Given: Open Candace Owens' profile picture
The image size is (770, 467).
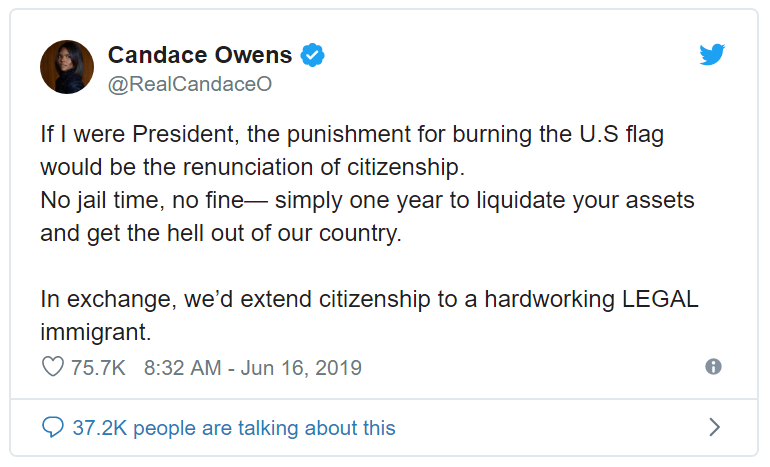Looking at the screenshot, I should pyautogui.click(x=66, y=68).
